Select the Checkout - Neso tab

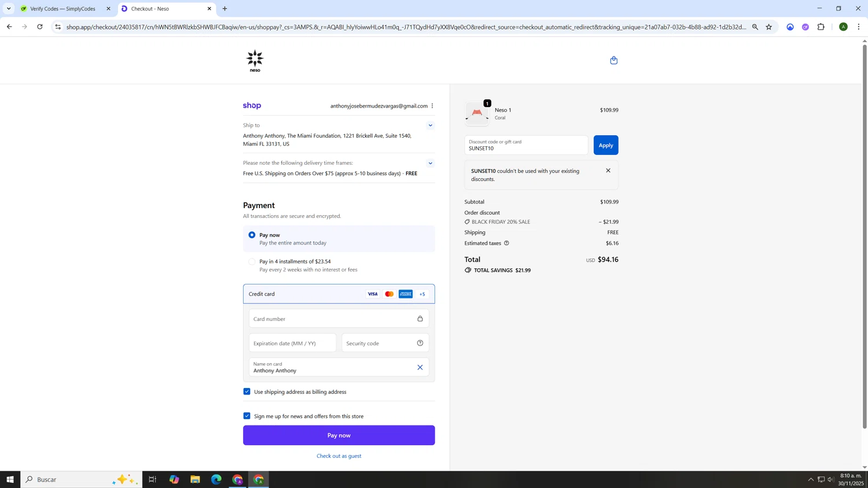(167, 9)
